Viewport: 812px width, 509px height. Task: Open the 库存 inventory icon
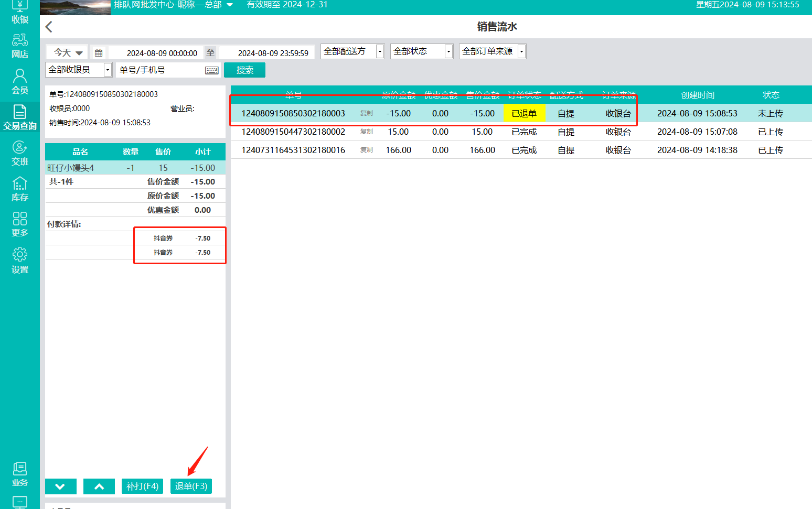click(x=19, y=189)
